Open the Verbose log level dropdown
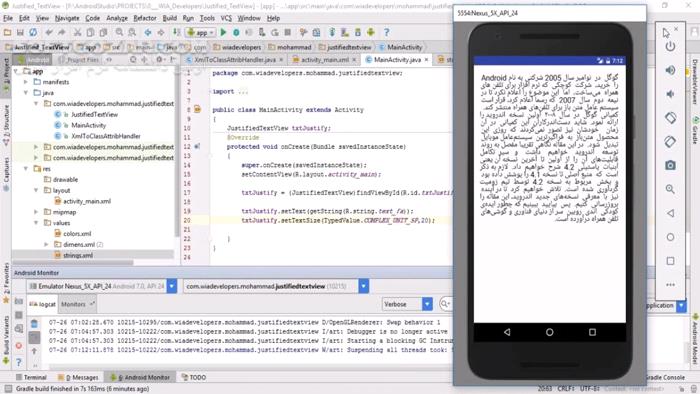Screen dimensions: 700x394 point(408,304)
